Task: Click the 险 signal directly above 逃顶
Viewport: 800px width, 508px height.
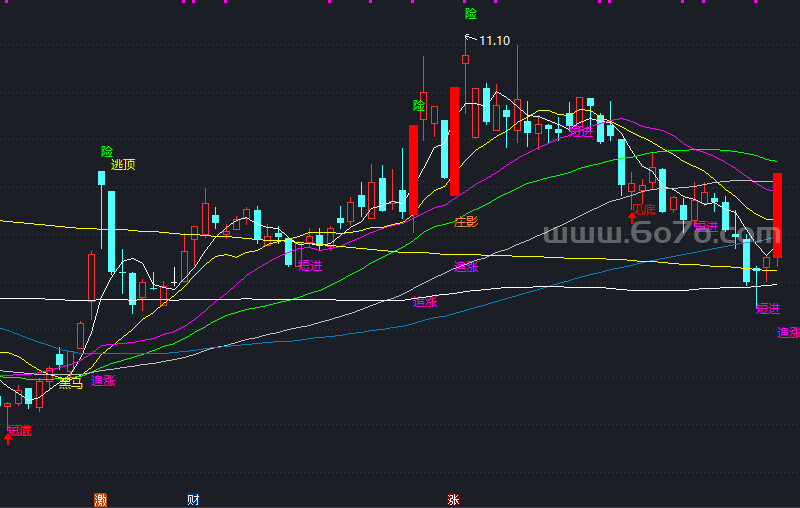Action: point(107,151)
